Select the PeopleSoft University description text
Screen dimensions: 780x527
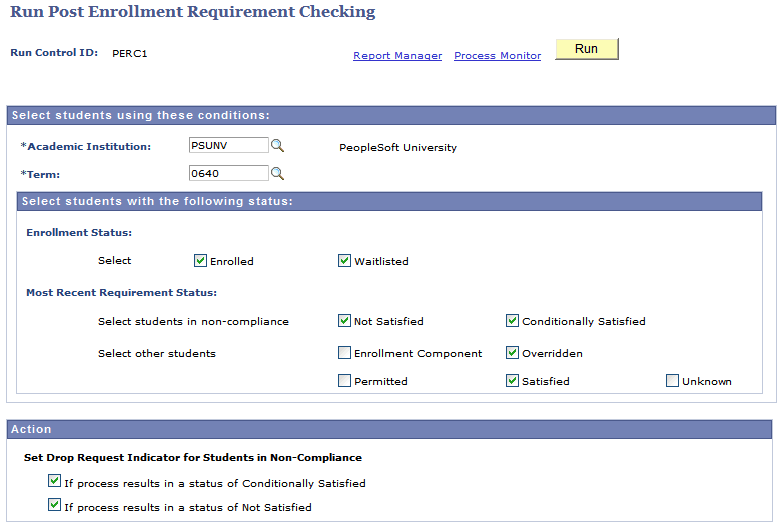(398, 148)
